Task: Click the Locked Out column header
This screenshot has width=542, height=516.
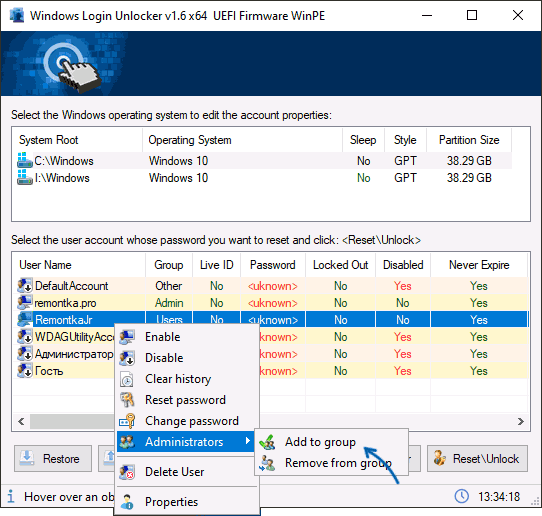Action: 340,265
